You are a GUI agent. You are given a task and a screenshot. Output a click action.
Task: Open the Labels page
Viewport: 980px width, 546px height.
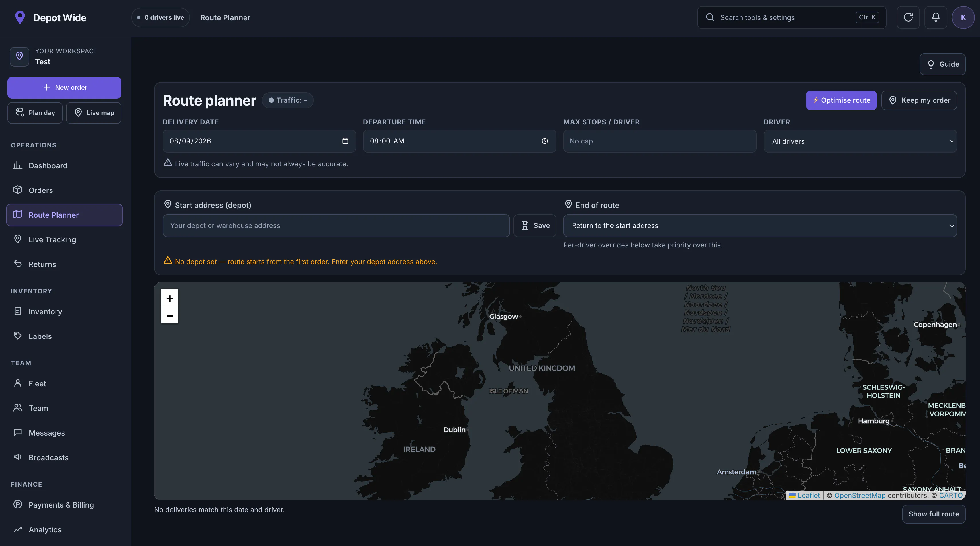pos(64,336)
